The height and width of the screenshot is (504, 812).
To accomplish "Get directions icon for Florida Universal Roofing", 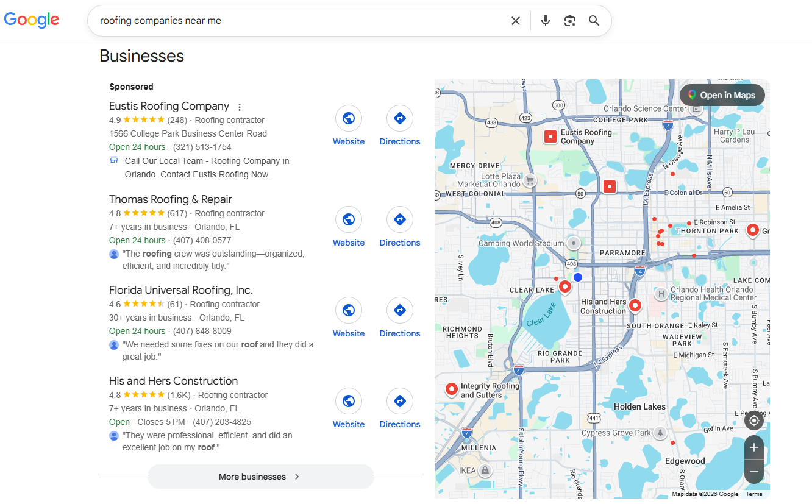I will 400,310.
